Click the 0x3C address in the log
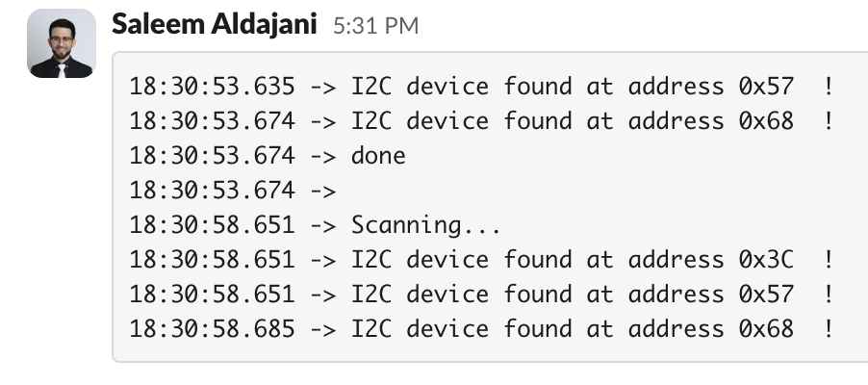The image size is (868, 385). [766, 260]
